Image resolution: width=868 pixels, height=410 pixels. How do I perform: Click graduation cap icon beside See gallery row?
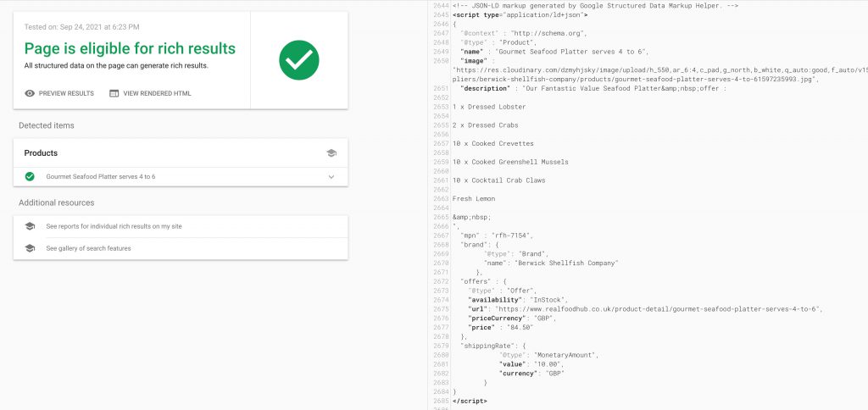[30, 248]
